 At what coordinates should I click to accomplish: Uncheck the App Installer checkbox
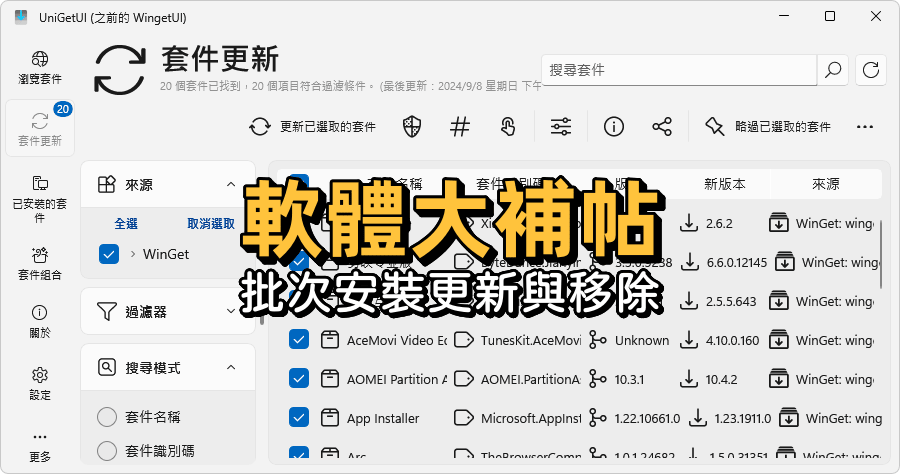pos(298,418)
